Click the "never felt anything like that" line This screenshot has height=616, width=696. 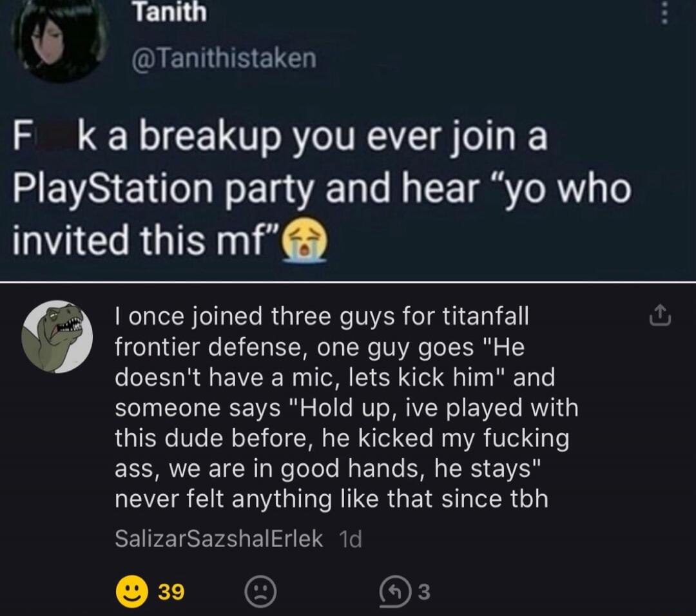331,498
